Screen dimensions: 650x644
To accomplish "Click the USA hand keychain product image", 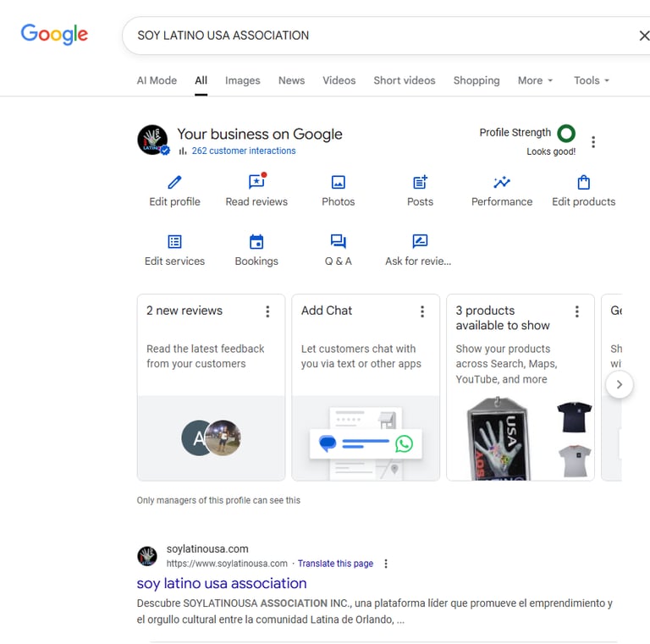I will click(499, 439).
